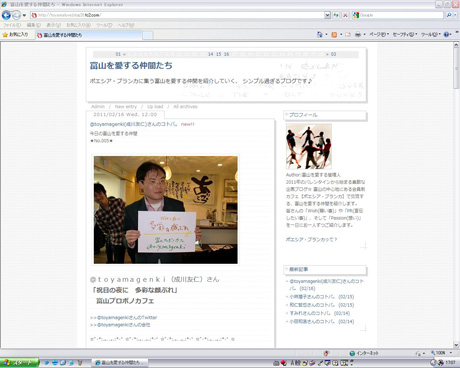Open the ツール(O) command bar menu
The height and width of the screenshot is (368, 460).
tap(430, 34)
